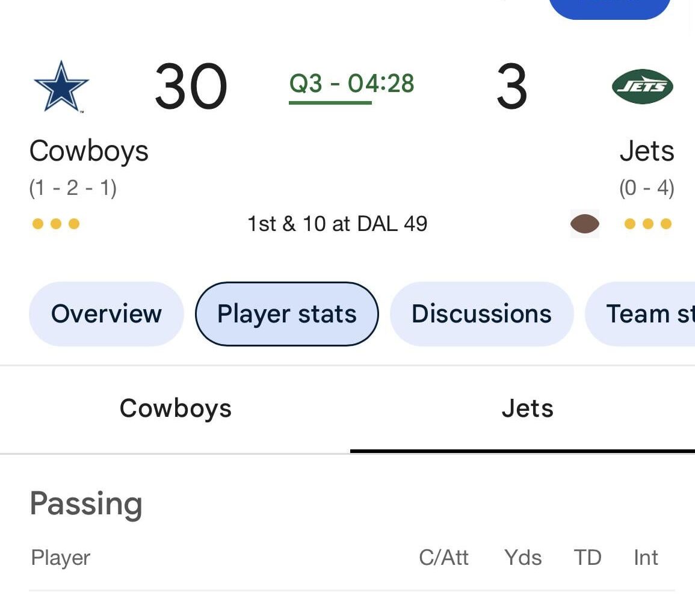Image resolution: width=695 pixels, height=616 pixels.
Task: Tap the Cowboys timeout dots
Action: coord(56,224)
